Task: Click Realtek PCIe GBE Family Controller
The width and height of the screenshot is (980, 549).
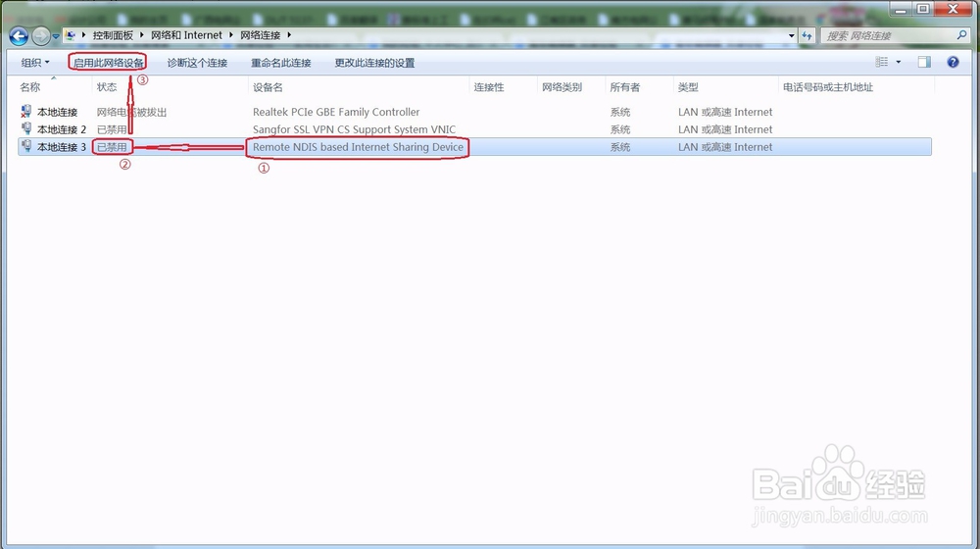Action: pos(336,112)
